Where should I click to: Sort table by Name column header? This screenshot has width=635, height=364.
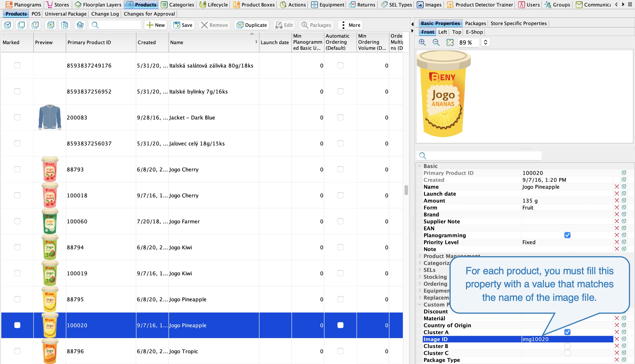point(214,42)
